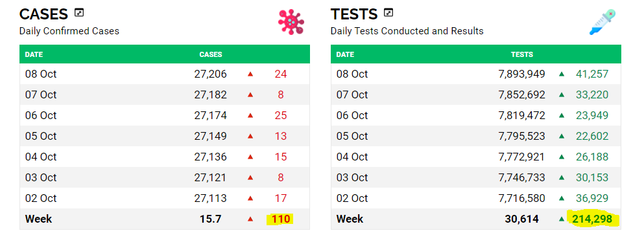
Task: Select 02 Oct row in Tests table
Action: [x=475, y=198]
